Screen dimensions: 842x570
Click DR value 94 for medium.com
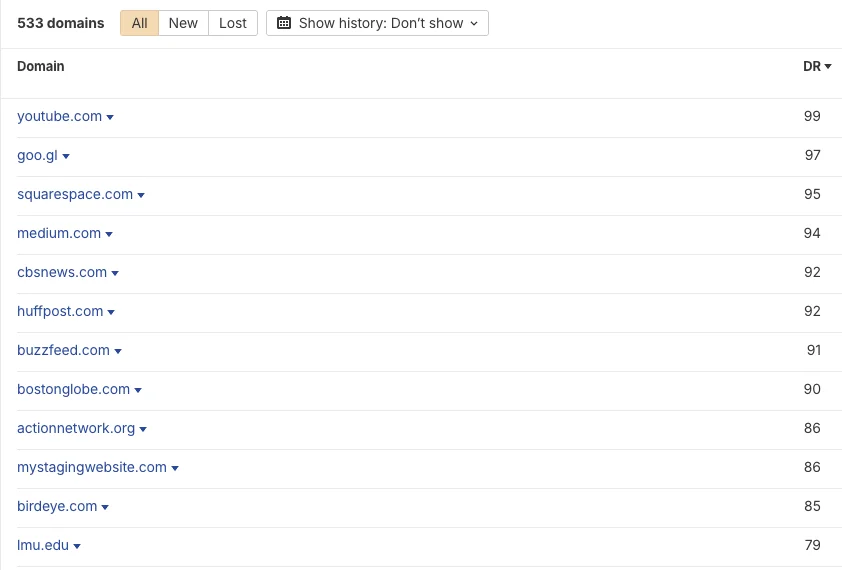coord(812,233)
